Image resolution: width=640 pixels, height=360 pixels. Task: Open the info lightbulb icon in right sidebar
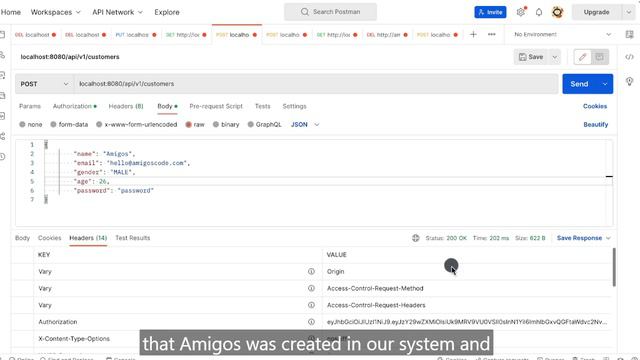[x=629, y=81]
